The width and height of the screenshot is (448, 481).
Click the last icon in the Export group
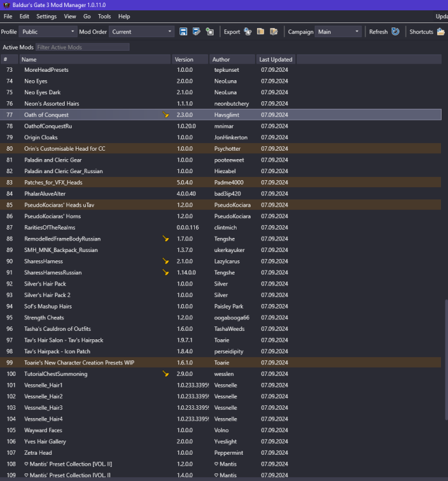tap(274, 31)
